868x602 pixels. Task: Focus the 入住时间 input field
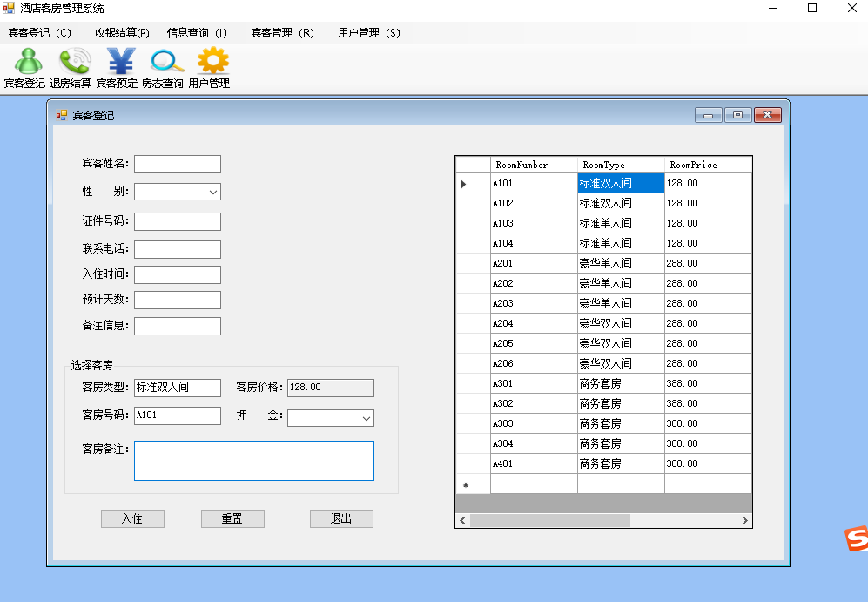(178, 274)
